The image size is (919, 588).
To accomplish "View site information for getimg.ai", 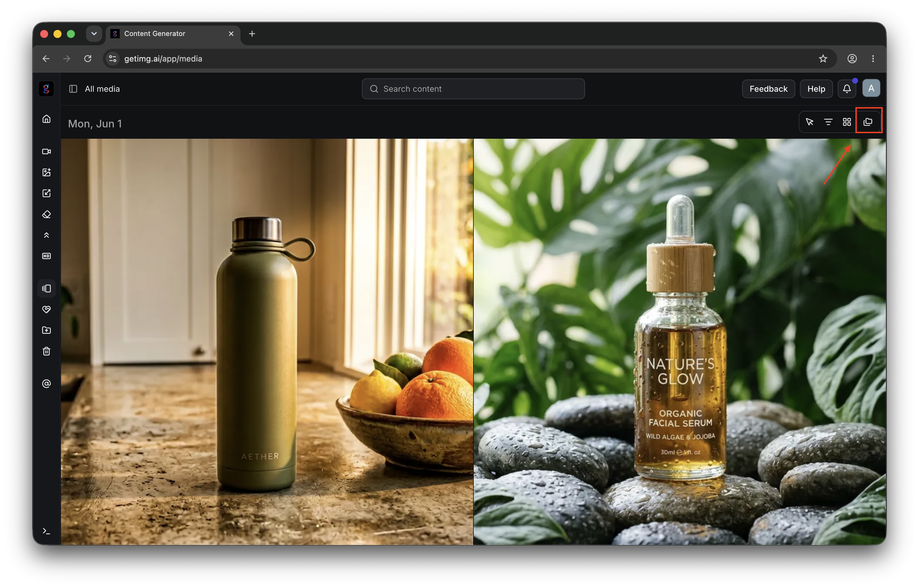I will pos(113,59).
